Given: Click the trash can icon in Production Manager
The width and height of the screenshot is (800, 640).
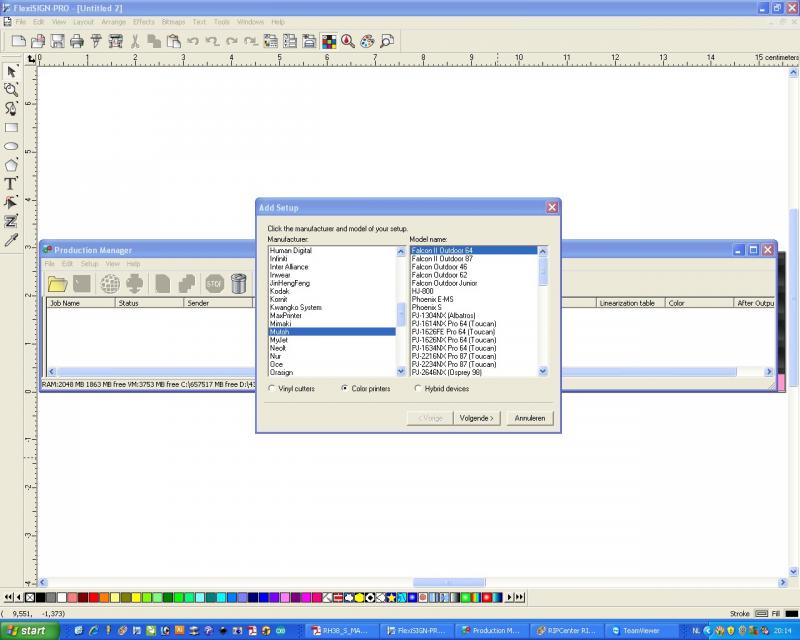Looking at the screenshot, I should pyautogui.click(x=239, y=284).
